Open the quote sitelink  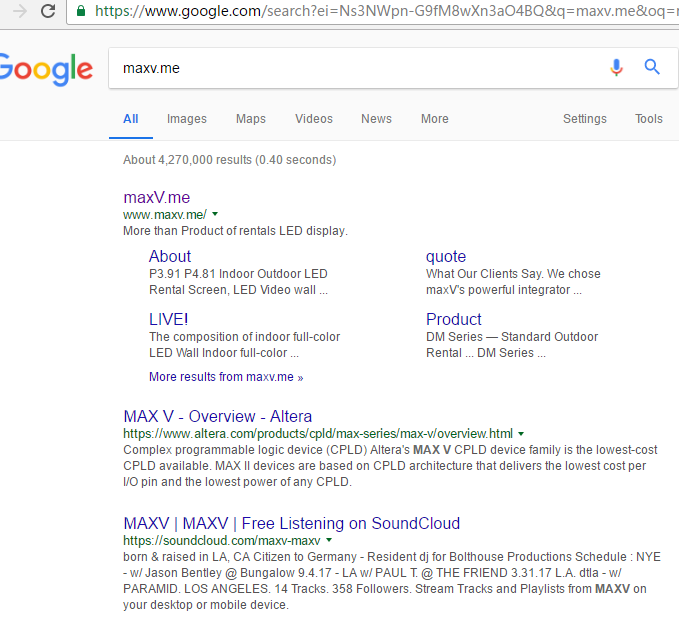point(446,256)
